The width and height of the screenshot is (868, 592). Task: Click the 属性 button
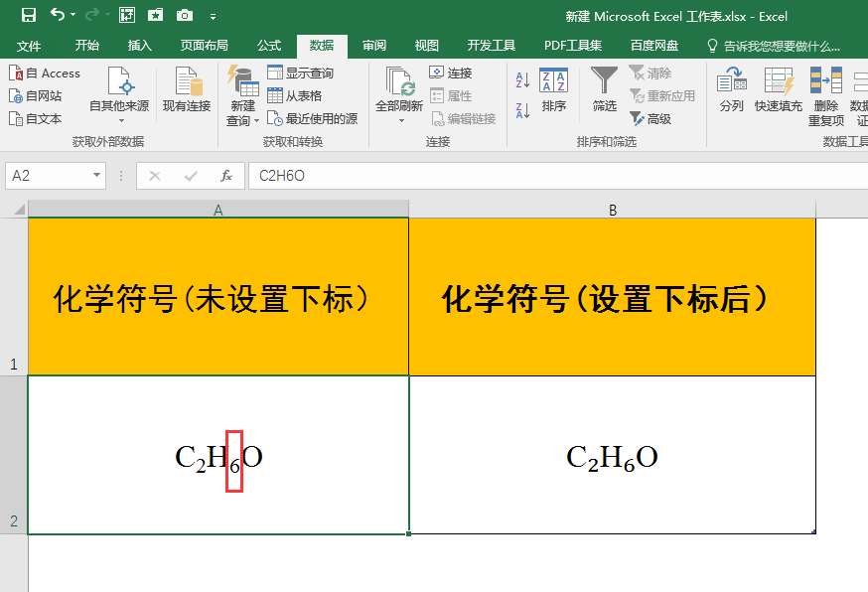[451, 95]
